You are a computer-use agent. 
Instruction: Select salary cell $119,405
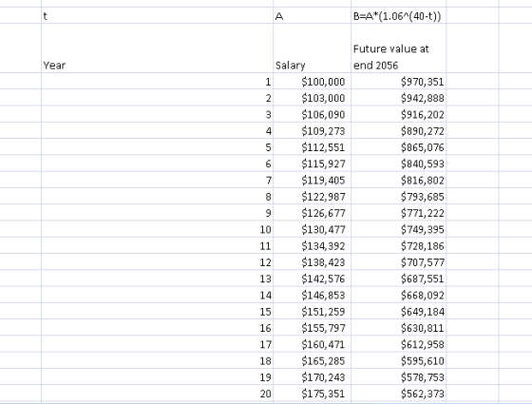click(312, 180)
